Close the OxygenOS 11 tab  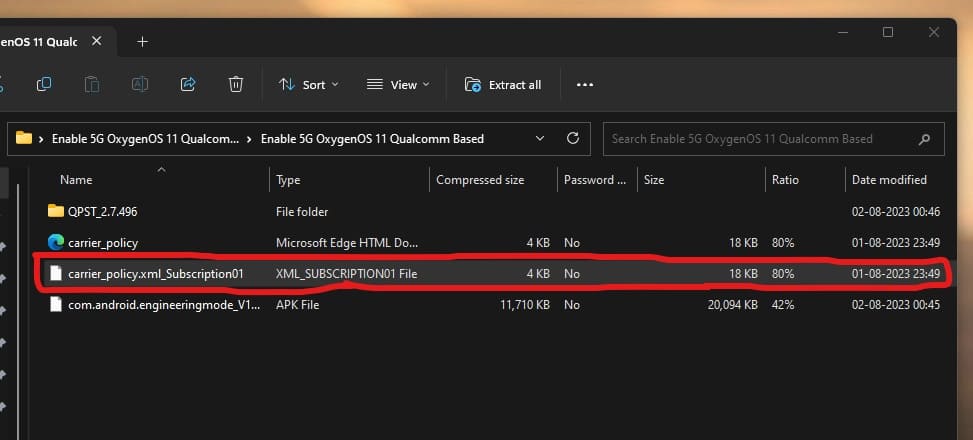coord(97,41)
